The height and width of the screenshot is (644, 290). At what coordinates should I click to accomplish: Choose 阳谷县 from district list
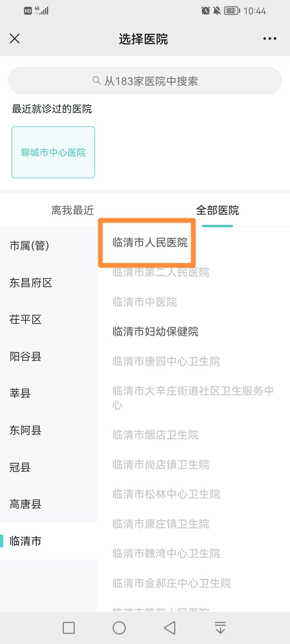(x=26, y=357)
